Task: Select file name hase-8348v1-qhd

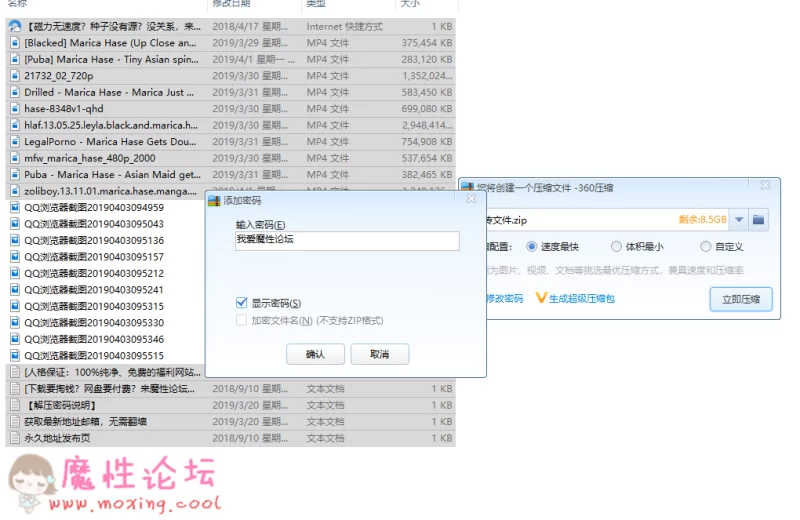Action: point(64,109)
